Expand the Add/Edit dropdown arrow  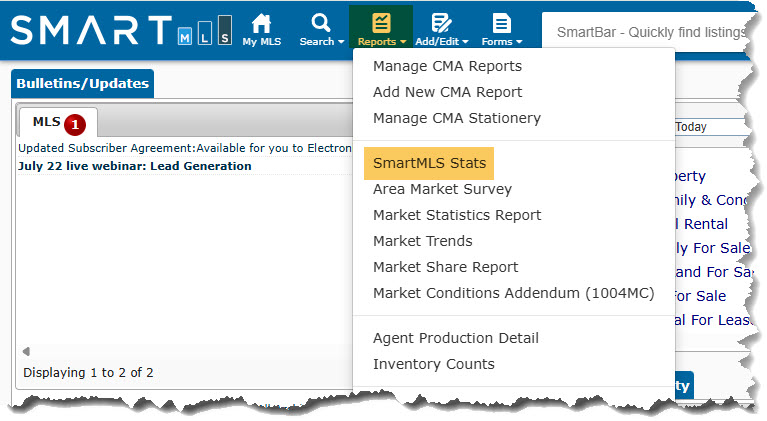click(x=465, y=42)
